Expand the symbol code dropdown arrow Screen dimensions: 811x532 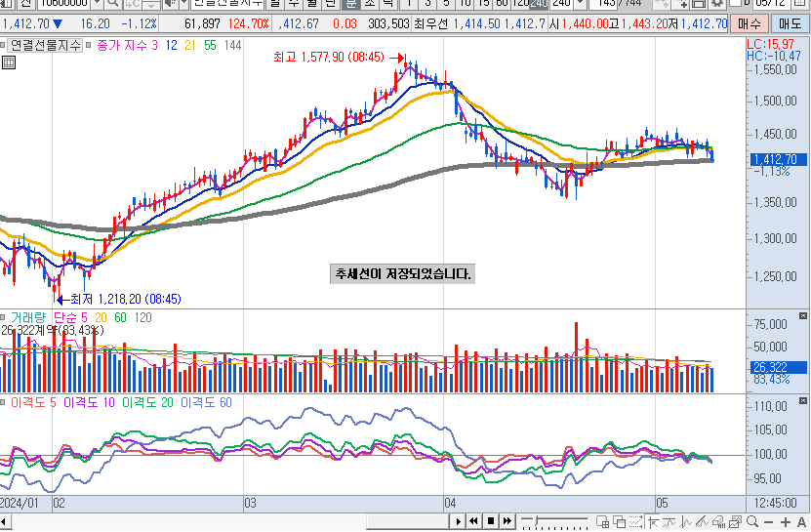pyautogui.click(x=95, y=4)
